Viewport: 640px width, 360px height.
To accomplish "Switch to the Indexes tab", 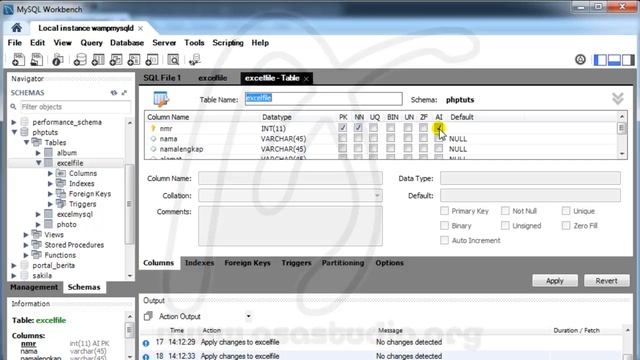I will (x=199, y=263).
